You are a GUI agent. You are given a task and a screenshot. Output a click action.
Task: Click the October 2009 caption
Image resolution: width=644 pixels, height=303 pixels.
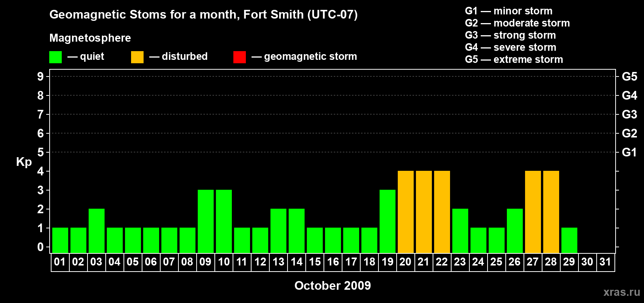point(333,286)
